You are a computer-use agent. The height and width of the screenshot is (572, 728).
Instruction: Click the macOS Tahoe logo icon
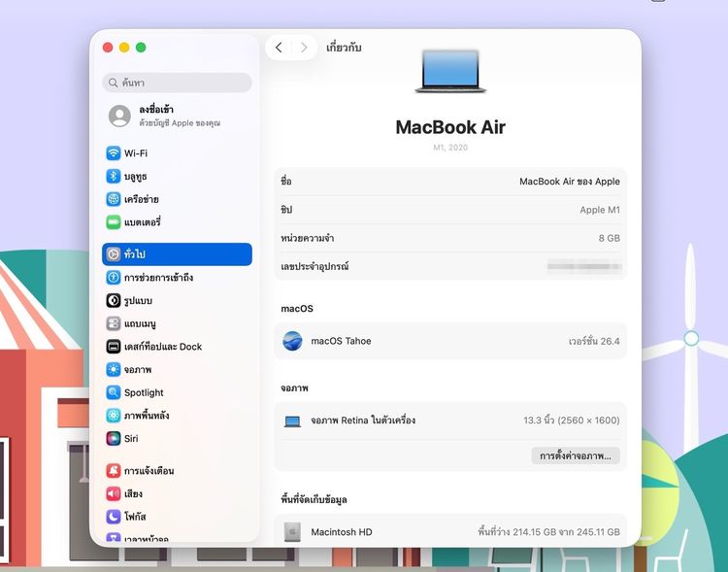[x=292, y=341]
